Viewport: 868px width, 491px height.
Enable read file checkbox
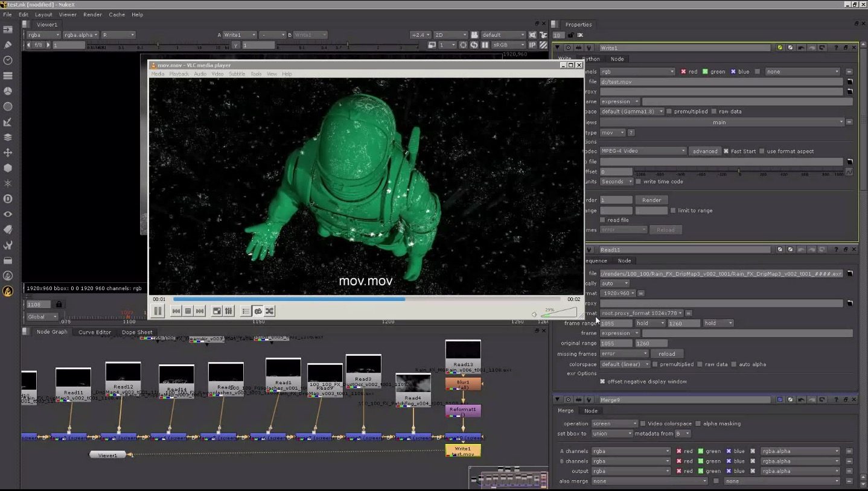click(602, 220)
